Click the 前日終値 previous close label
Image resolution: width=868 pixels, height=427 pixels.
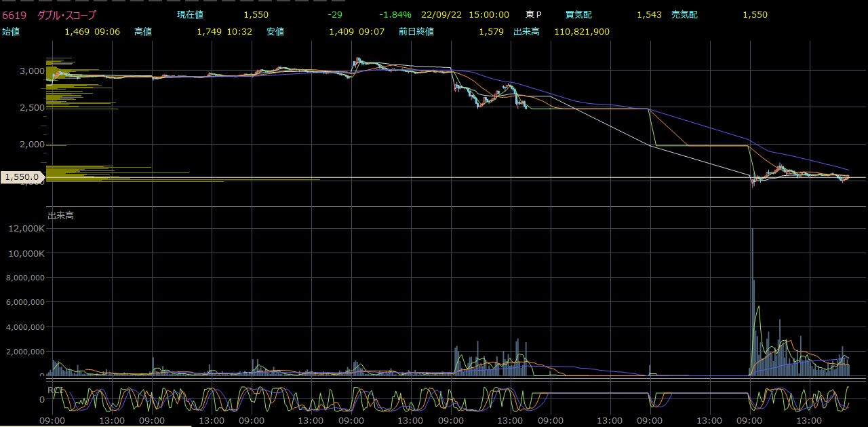[x=416, y=32]
